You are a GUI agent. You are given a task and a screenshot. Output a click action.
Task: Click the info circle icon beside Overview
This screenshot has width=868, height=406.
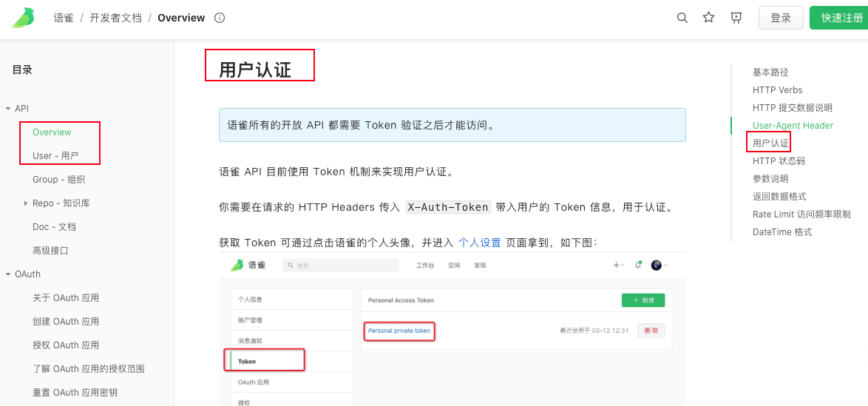pos(220,18)
